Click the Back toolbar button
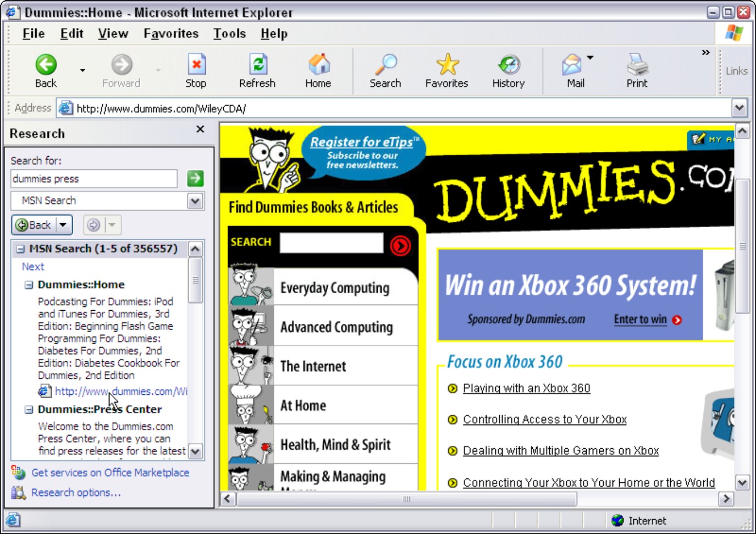756x534 pixels. point(46,71)
